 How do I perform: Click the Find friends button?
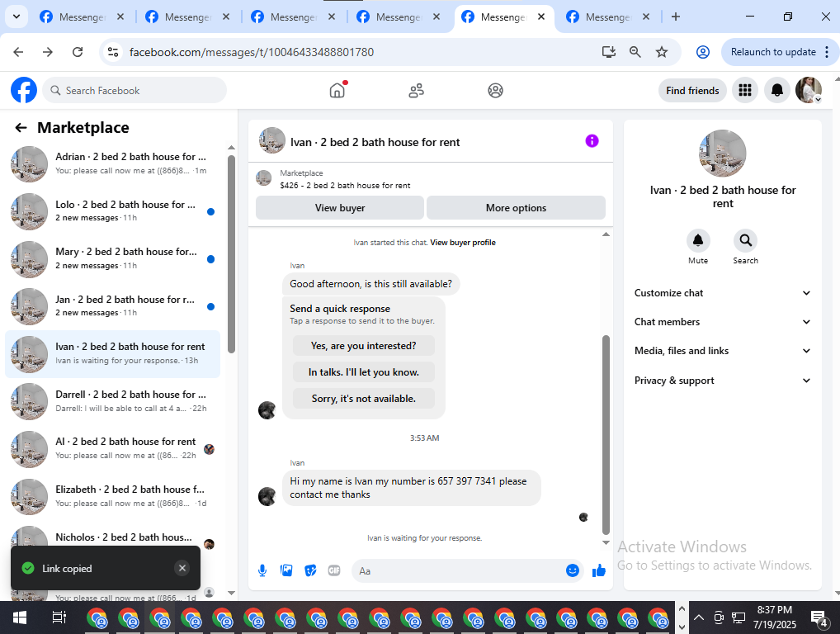click(x=692, y=91)
